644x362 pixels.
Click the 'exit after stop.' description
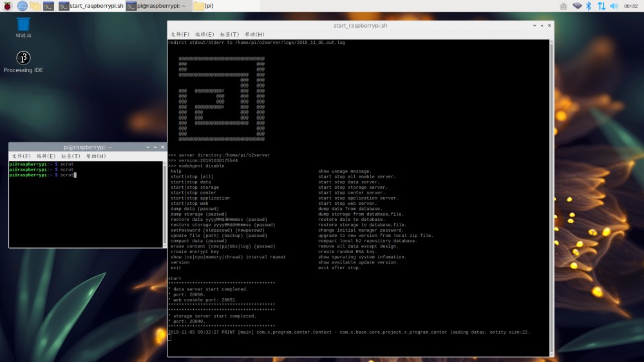pyautogui.click(x=339, y=268)
